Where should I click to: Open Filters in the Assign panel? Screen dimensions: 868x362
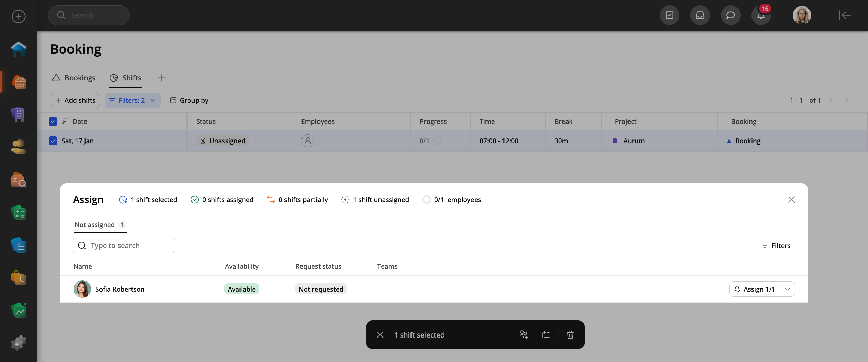[x=776, y=246]
